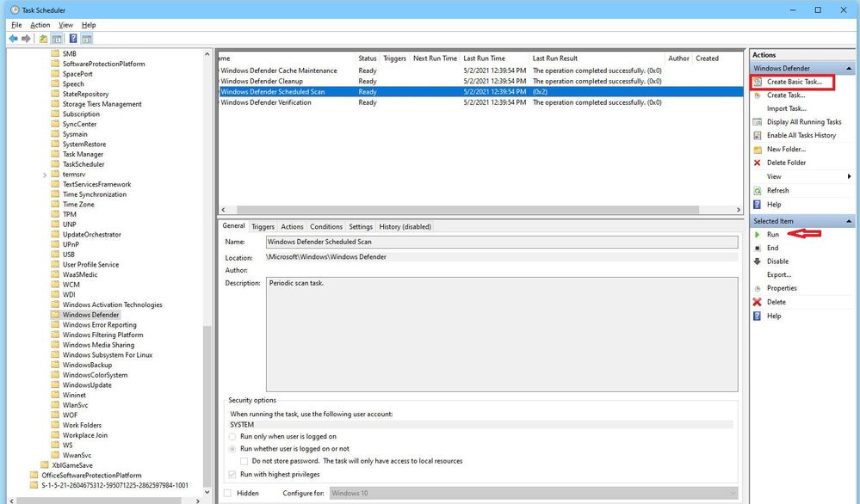Open the View menu in menu bar
The height and width of the screenshot is (504, 860).
coord(65,25)
